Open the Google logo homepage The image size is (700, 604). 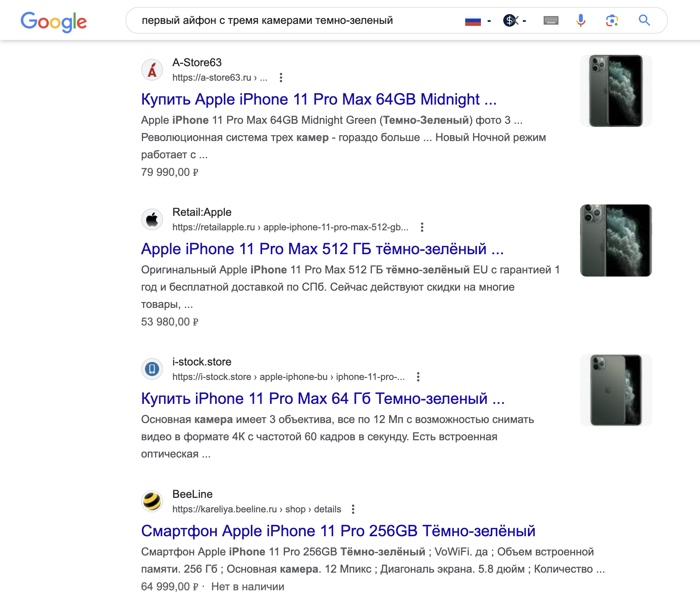tap(54, 22)
